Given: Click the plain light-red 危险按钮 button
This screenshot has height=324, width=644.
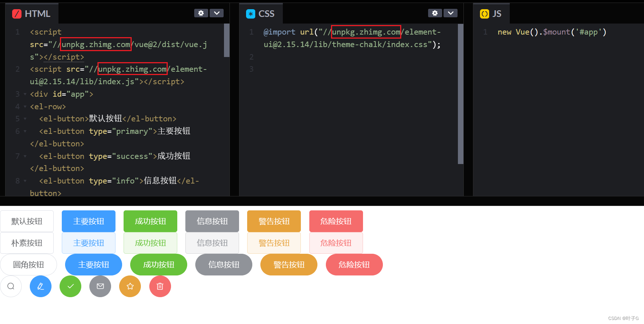Looking at the screenshot, I should (x=336, y=243).
